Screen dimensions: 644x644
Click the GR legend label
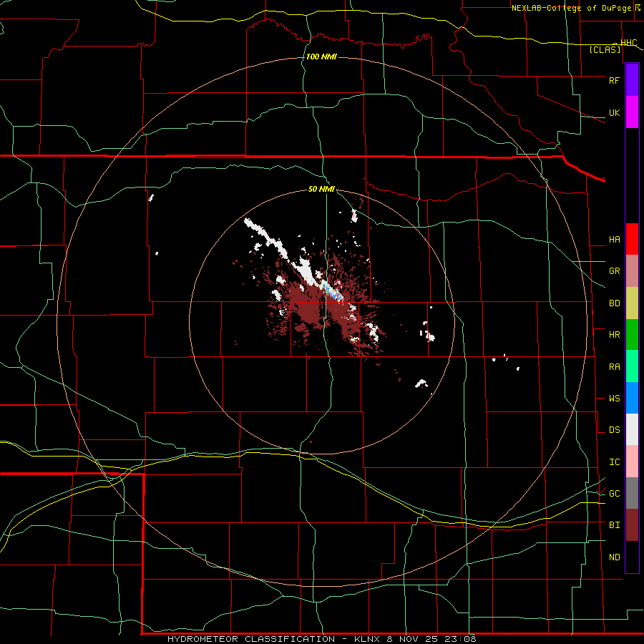614,271
